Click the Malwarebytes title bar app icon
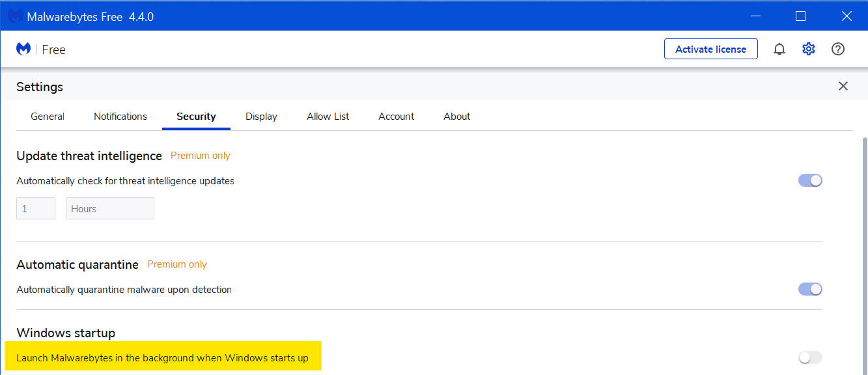868x375 pixels. pos(16,16)
